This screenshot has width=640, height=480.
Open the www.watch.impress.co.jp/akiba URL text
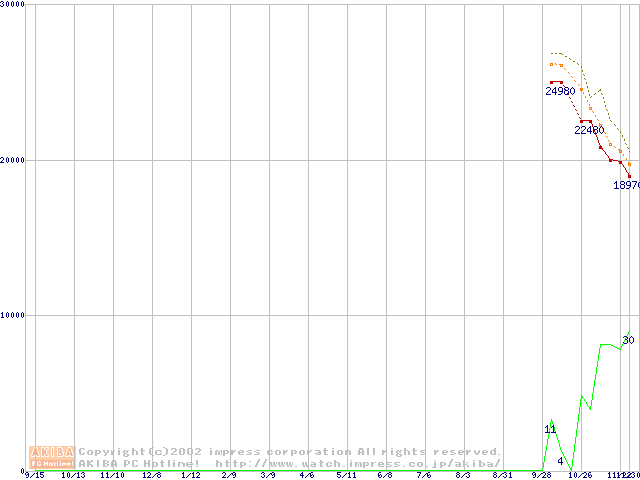[x=357, y=464]
